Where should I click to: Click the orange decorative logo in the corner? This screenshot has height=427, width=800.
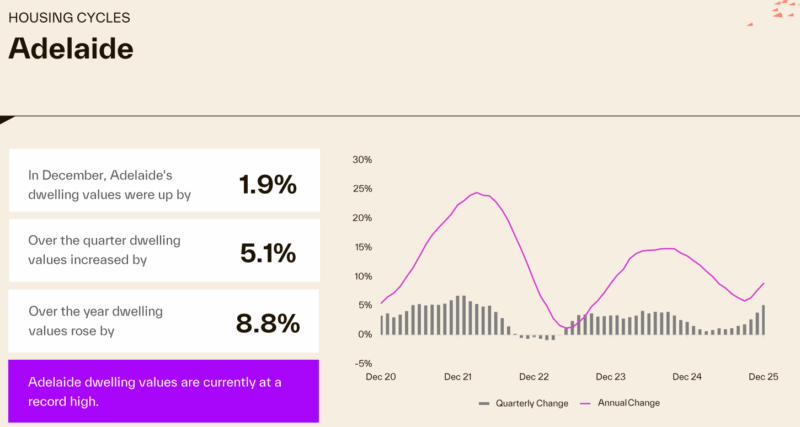pos(786,10)
